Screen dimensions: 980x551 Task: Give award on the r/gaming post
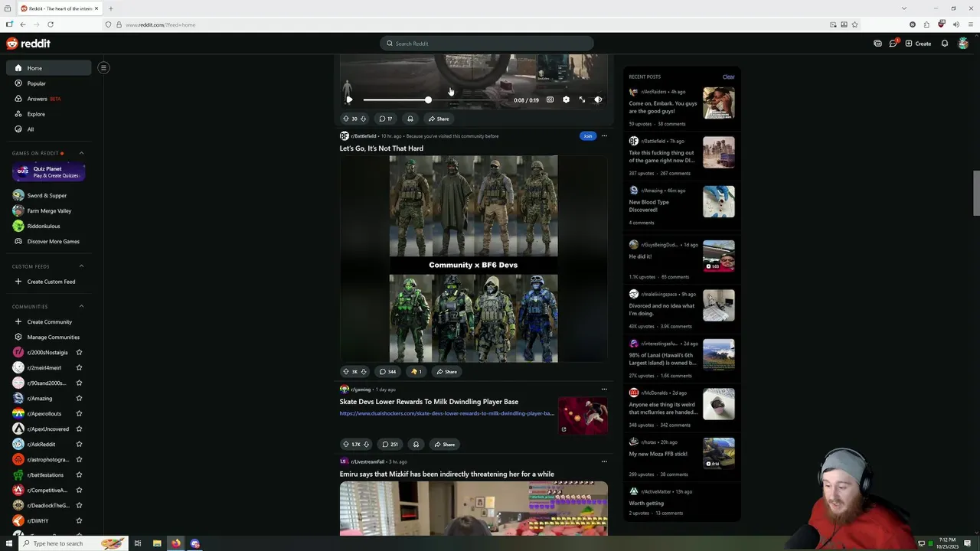[416, 445]
